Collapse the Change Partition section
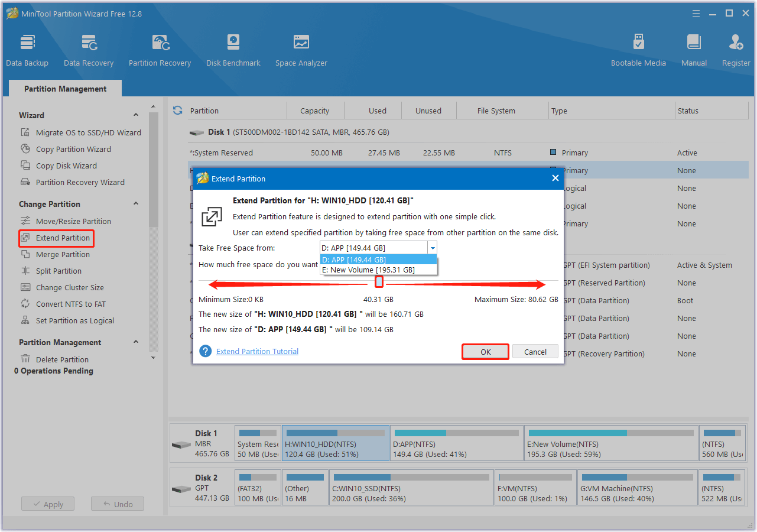 coord(135,203)
